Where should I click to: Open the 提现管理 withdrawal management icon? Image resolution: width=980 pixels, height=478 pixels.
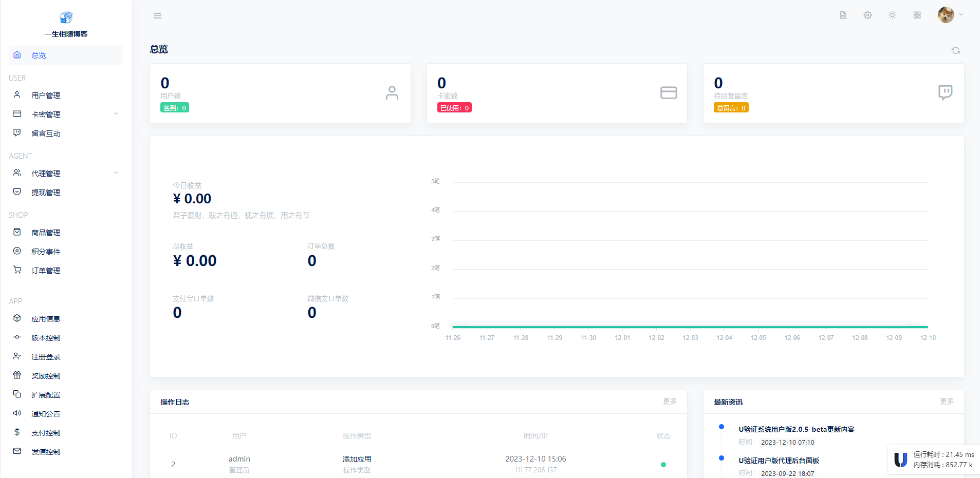[16, 192]
